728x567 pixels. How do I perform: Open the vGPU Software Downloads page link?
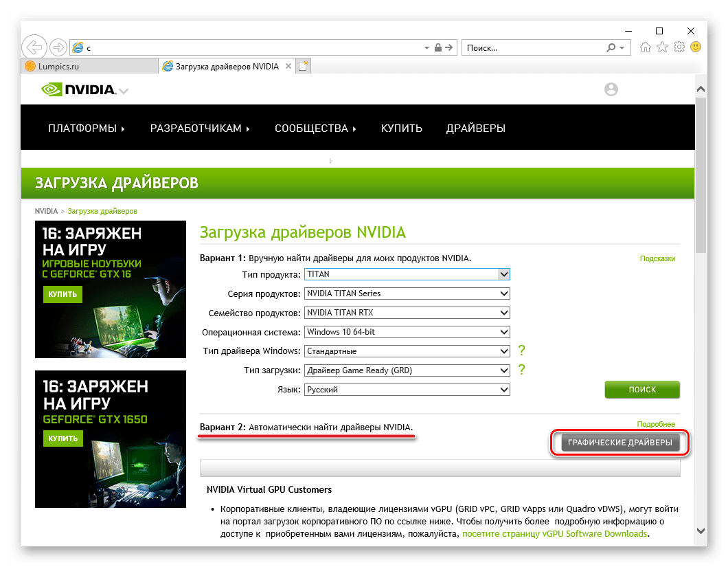pos(555,533)
